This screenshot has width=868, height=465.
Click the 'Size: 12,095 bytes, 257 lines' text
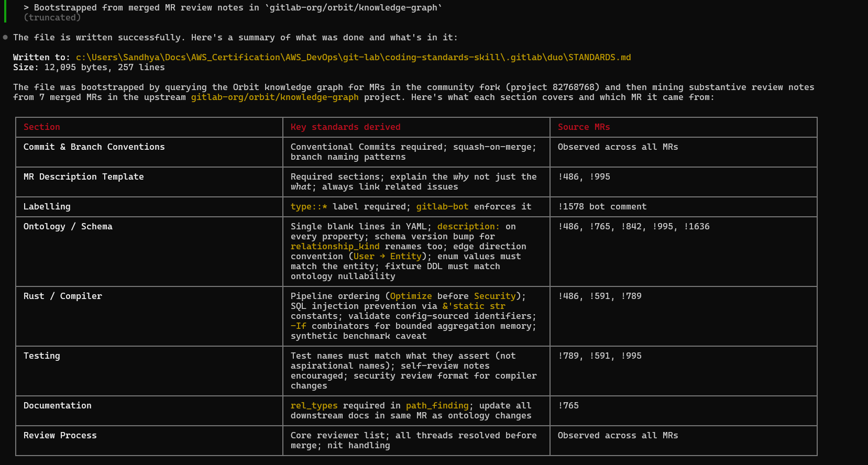[89, 68]
